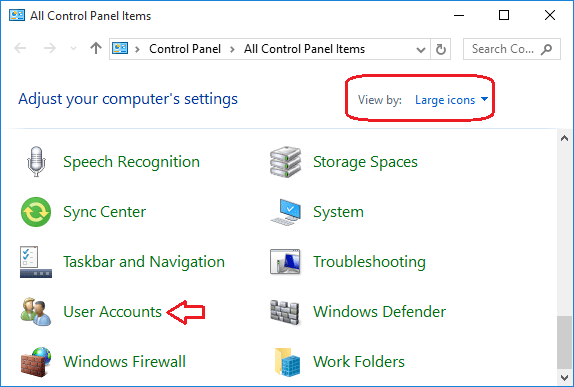This screenshot has height=387, width=574.
Task: Expand the recent locations arrow beside Forward
Action: point(73,49)
